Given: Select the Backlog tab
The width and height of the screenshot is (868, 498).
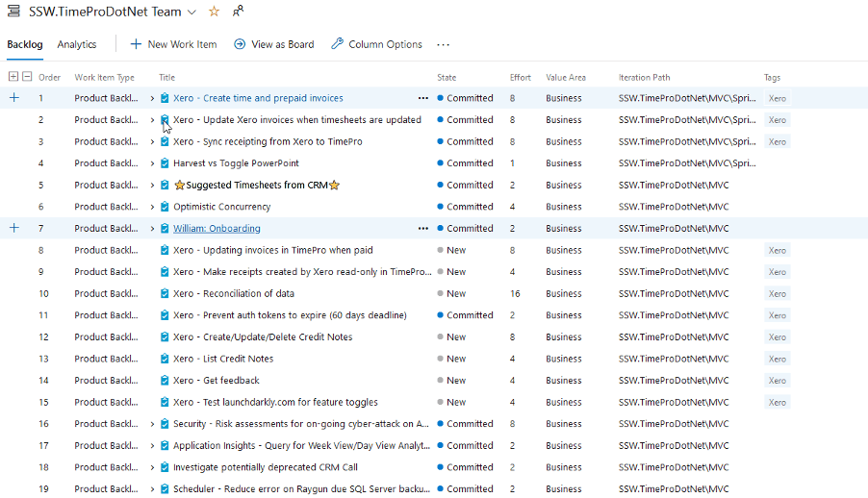Looking at the screenshot, I should pyautogui.click(x=24, y=44).
